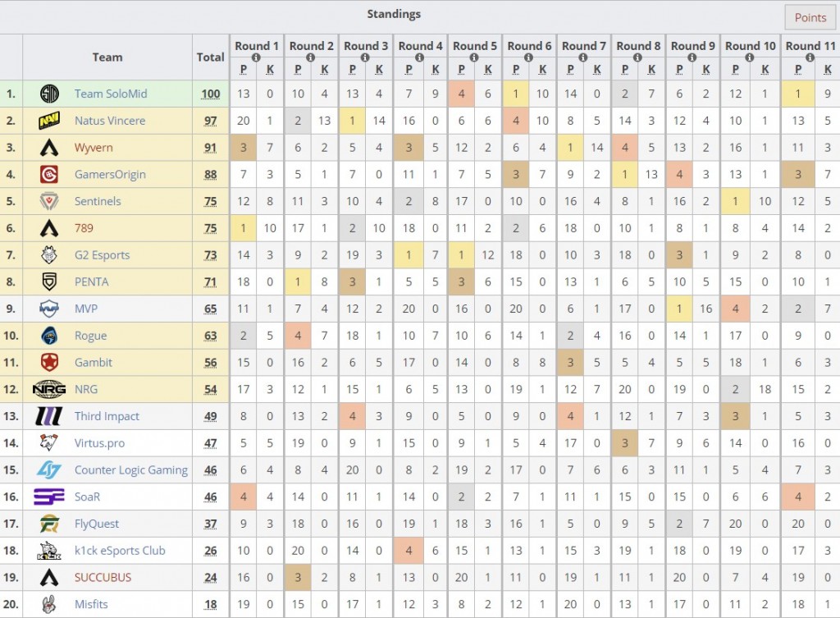Open the Misfits team link
Screen dimensions: 840x618
(91, 604)
